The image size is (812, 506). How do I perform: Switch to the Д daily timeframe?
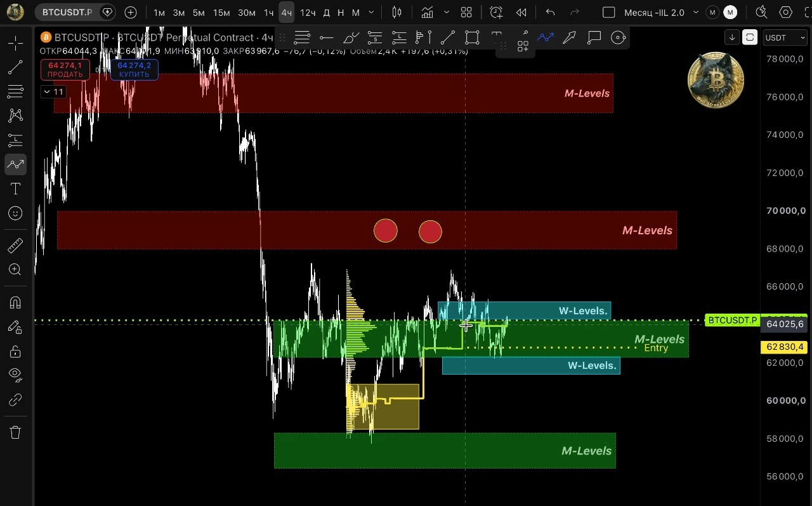(326, 13)
